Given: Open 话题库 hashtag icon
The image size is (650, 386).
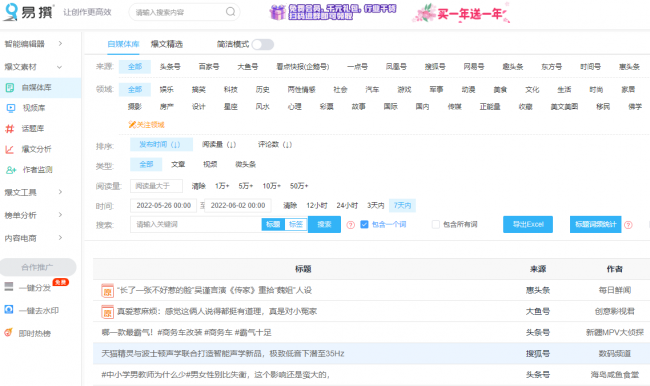Looking at the screenshot, I should tap(10, 129).
